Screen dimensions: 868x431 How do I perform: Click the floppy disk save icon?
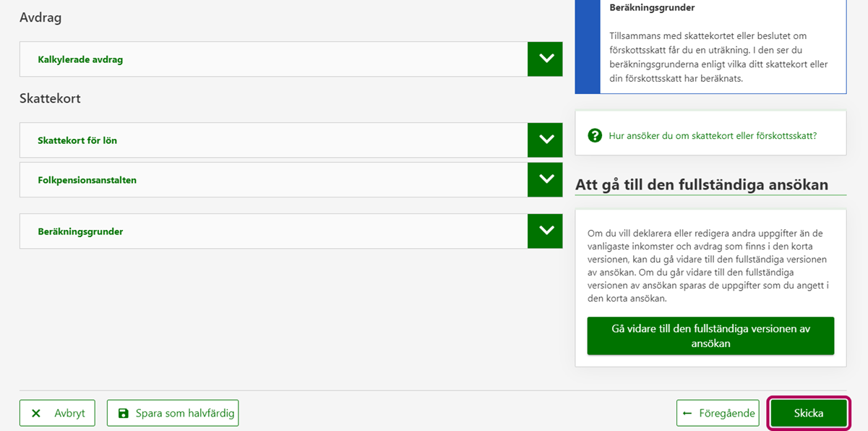click(x=123, y=414)
